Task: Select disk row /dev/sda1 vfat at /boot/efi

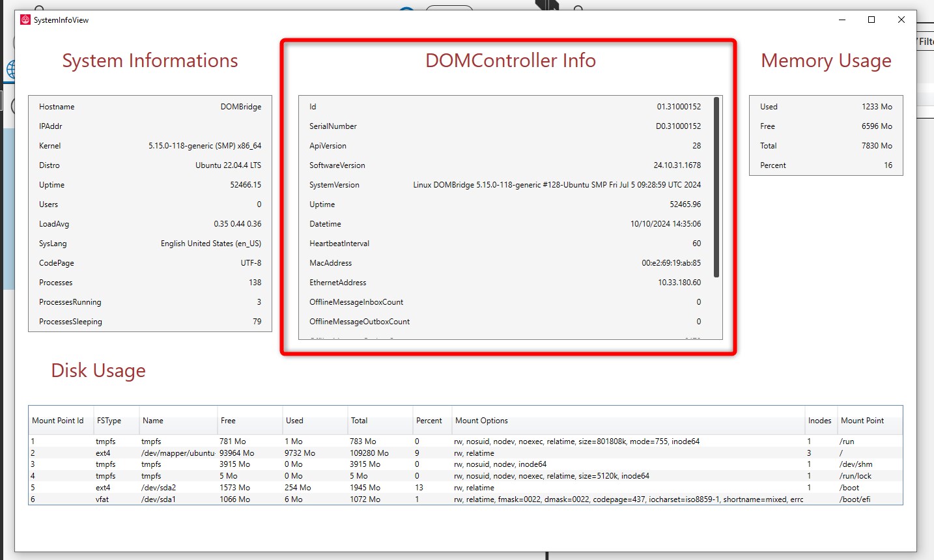Action: click(x=466, y=499)
